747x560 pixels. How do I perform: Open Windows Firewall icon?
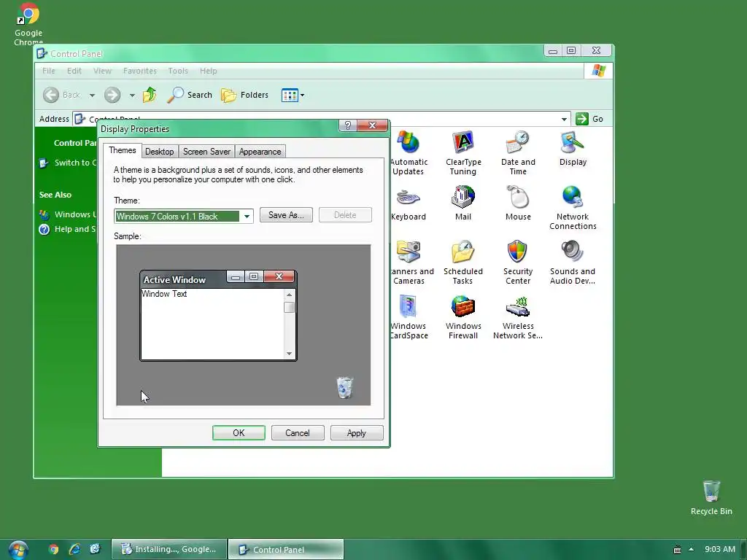coord(463,317)
